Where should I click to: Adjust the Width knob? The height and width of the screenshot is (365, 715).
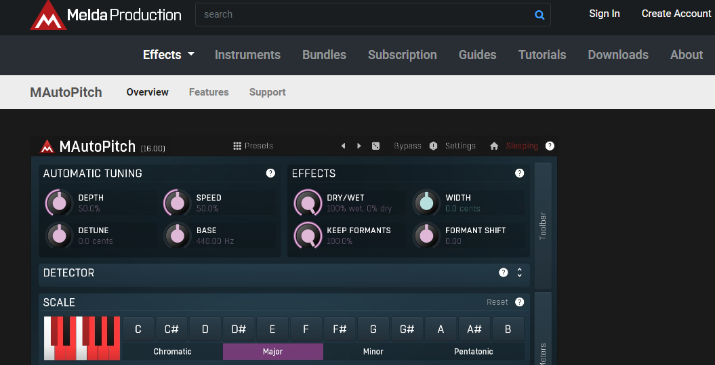(x=426, y=203)
